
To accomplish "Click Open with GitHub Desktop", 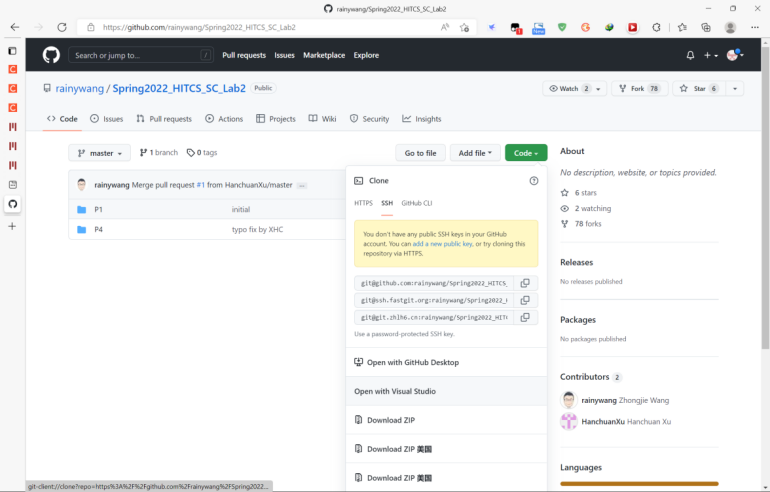I will 446,362.
